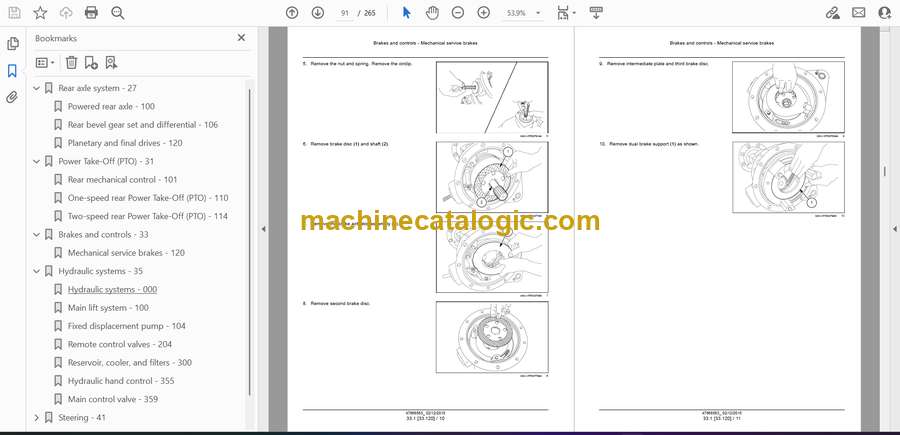900x435 pixels.
Task: Click 'Remove second brake disc.' step text
Action: (x=340, y=303)
